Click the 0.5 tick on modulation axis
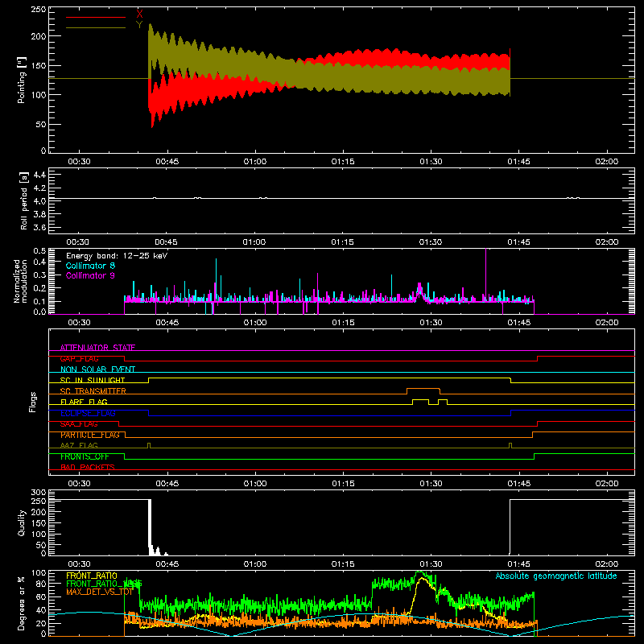The height and width of the screenshot is (644, 644). coord(39,250)
